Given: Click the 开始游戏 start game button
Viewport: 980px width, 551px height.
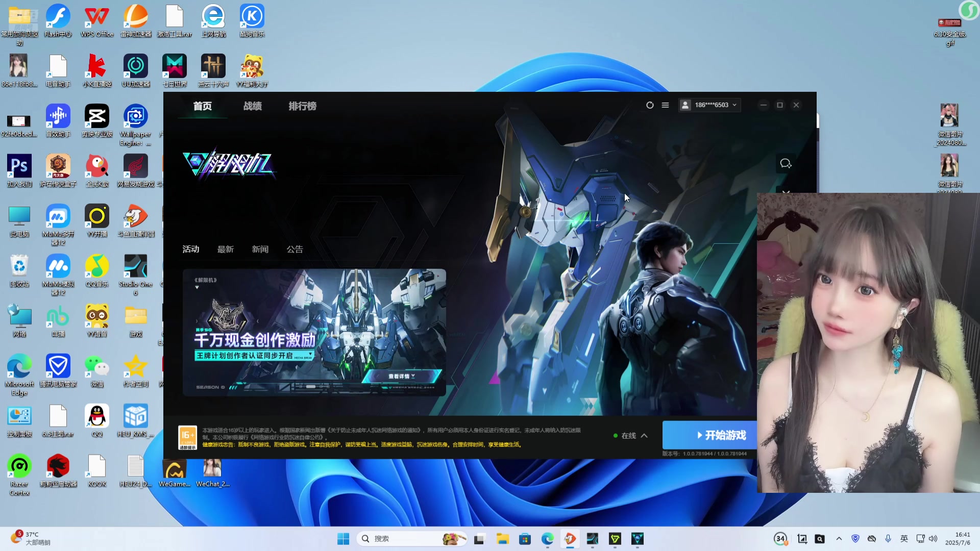Looking at the screenshot, I should 709,435.
